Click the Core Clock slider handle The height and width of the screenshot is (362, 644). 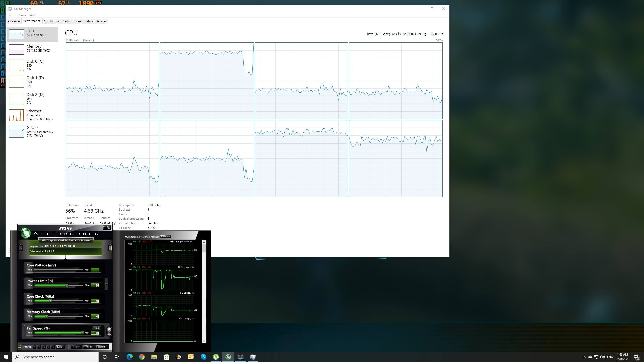pyautogui.click(x=51, y=301)
